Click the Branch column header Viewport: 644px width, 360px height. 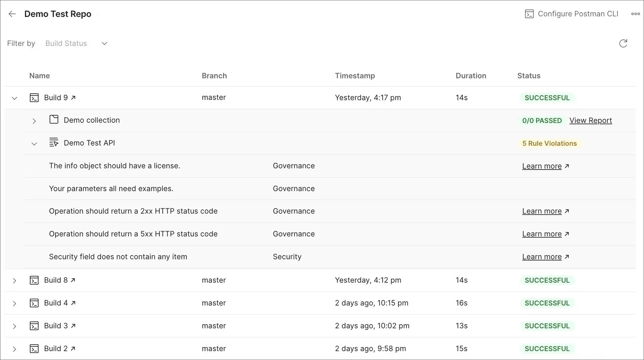pyautogui.click(x=214, y=76)
